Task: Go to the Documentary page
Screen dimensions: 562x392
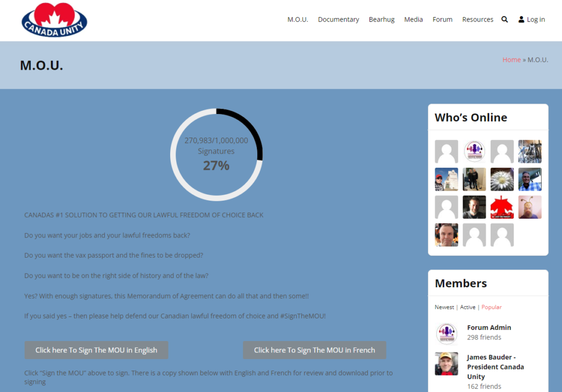Action: click(338, 20)
